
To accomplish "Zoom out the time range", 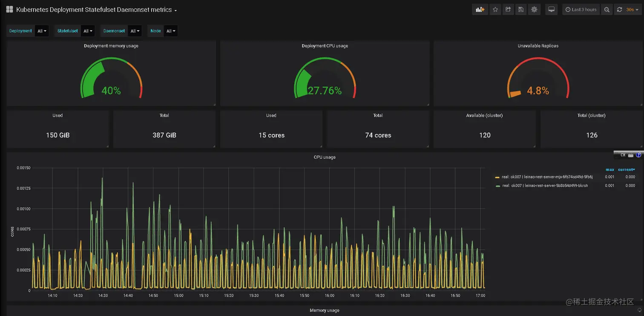I will (607, 9).
